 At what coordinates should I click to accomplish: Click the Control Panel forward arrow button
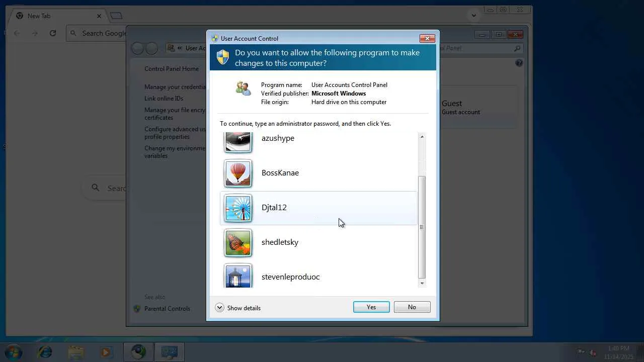coord(152,48)
